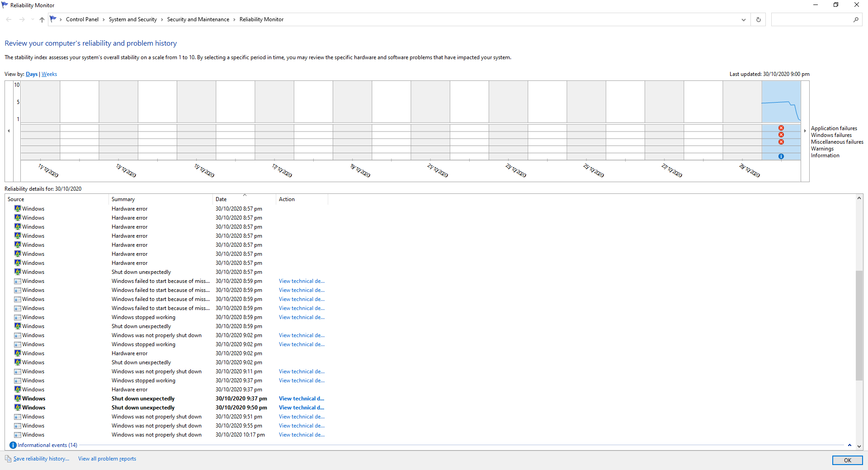The image size is (868, 470).
Task: Click the blue Information icon in chart
Action: click(781, 156)
